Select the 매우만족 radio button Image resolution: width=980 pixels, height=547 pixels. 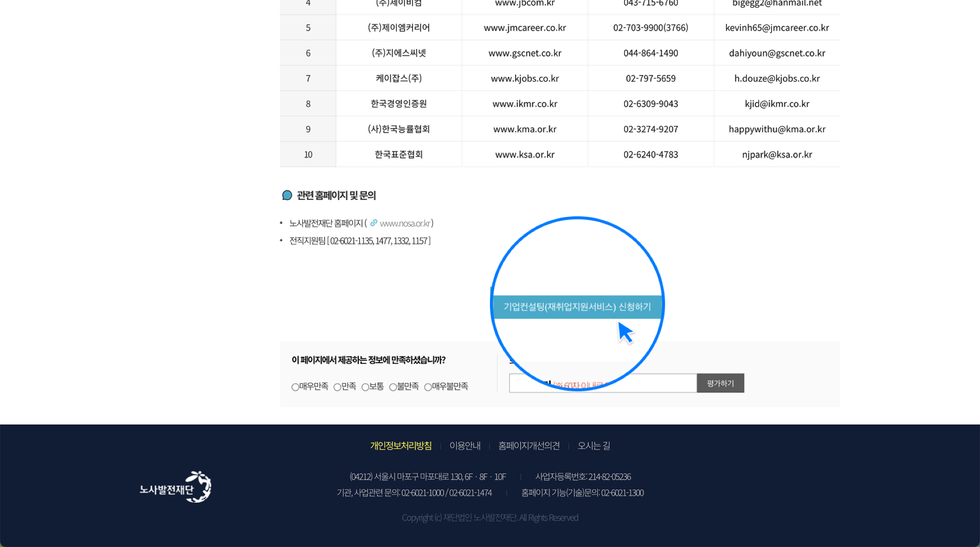tap(295, 387)
